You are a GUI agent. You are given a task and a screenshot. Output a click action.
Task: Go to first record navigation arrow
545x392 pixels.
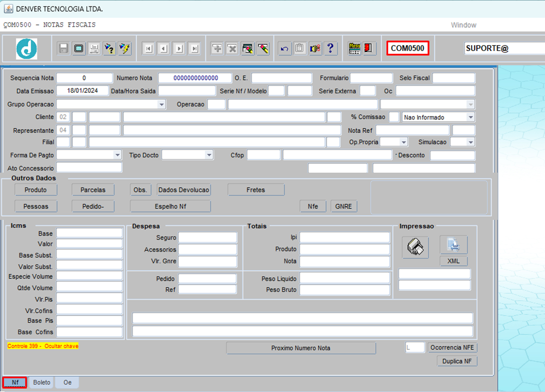[x=148, y=48]
